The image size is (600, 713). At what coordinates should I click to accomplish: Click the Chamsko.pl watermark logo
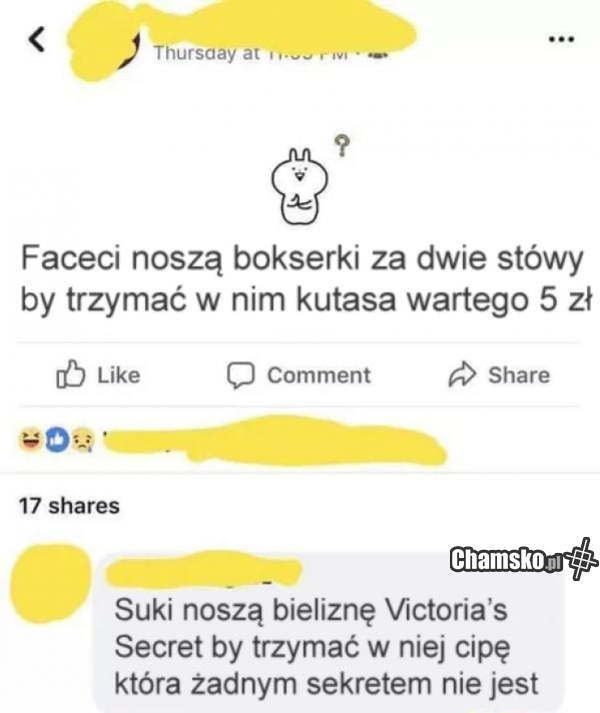524,559
